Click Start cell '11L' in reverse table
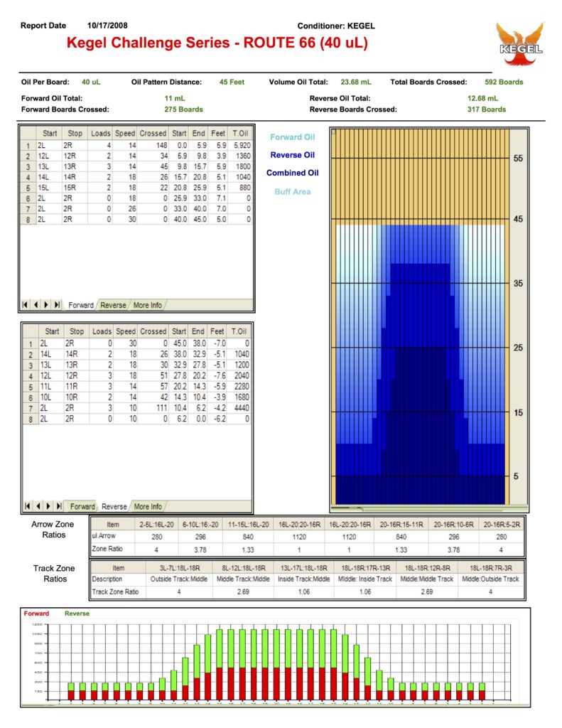This screenshot has height=728, width=562. point(51,386)
